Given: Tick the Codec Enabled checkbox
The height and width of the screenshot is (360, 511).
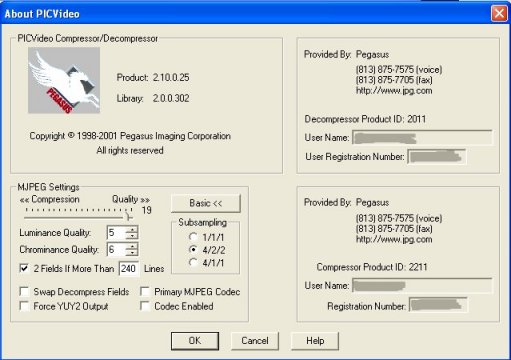Looking at the screenshot, I should [145, 306].
